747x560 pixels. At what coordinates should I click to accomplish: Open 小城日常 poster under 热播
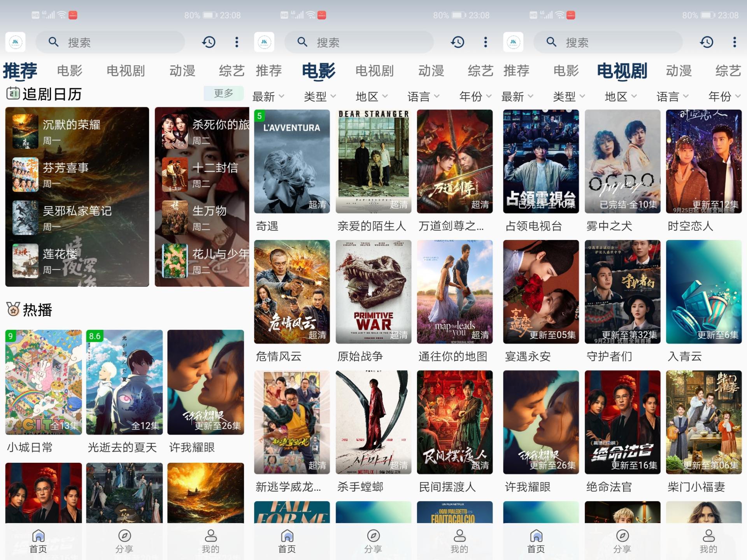[x=44, y=382]
